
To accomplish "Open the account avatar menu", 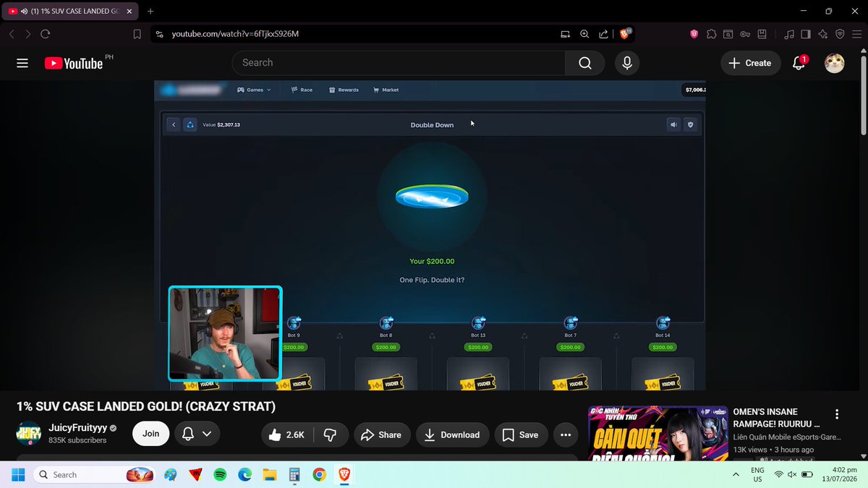I will [835, 63].
